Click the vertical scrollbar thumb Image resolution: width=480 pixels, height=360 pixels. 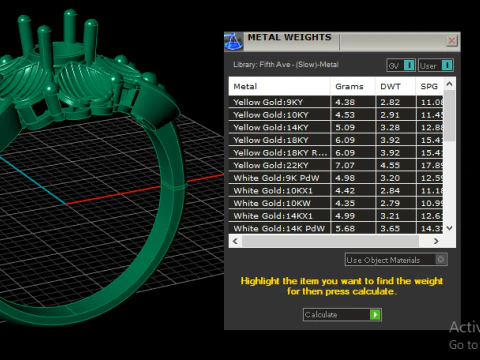(x=449, y=115)
